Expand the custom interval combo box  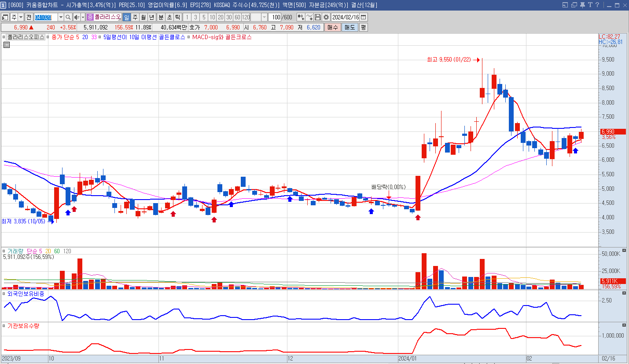pyautogui.click(x=264, y=17)
